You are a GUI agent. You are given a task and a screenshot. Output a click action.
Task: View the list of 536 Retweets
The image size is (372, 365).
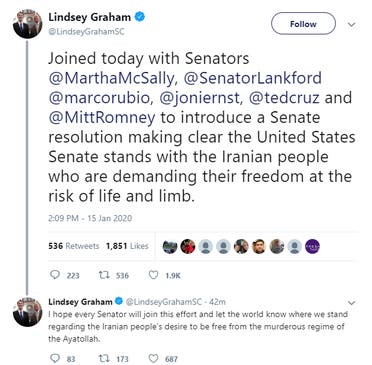point(74,246)
